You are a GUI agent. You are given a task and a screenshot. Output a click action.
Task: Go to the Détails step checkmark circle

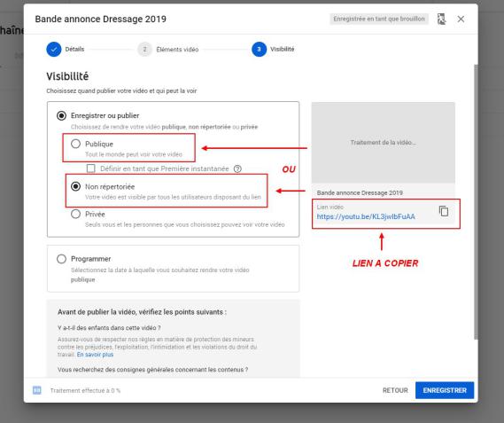point(54,50)
